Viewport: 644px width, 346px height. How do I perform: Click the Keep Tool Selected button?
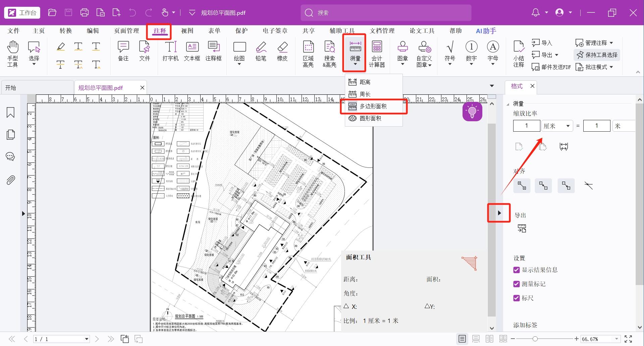[x=597, y=55]
